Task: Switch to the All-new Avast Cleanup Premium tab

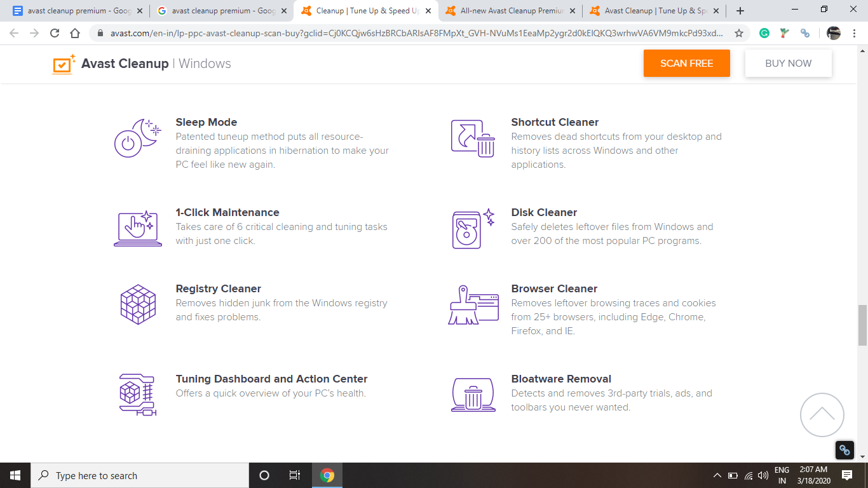Action: [511, 11]
